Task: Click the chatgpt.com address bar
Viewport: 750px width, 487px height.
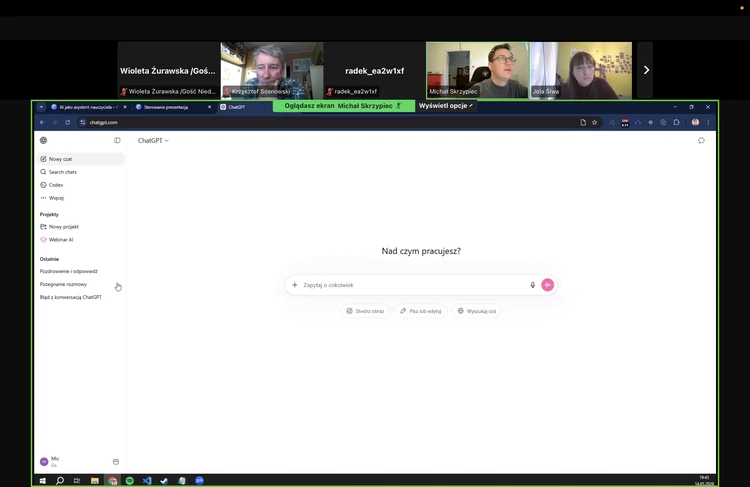Action: point(330,122)
